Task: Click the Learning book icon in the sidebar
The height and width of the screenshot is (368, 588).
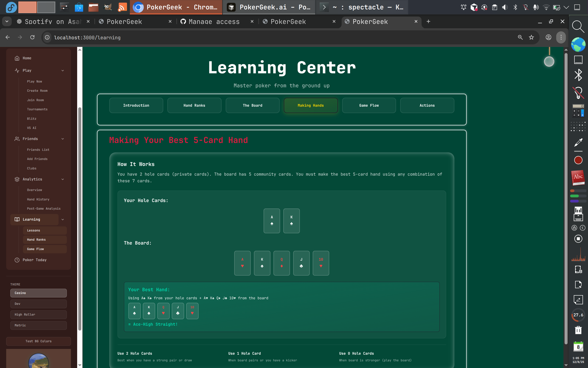Action: 17,219
